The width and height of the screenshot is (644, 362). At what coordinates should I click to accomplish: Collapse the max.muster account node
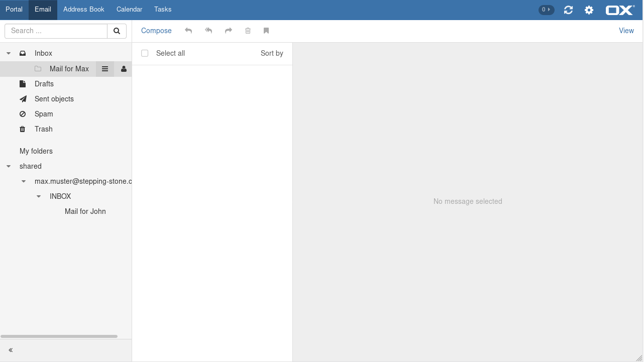(x=24, y=181)
